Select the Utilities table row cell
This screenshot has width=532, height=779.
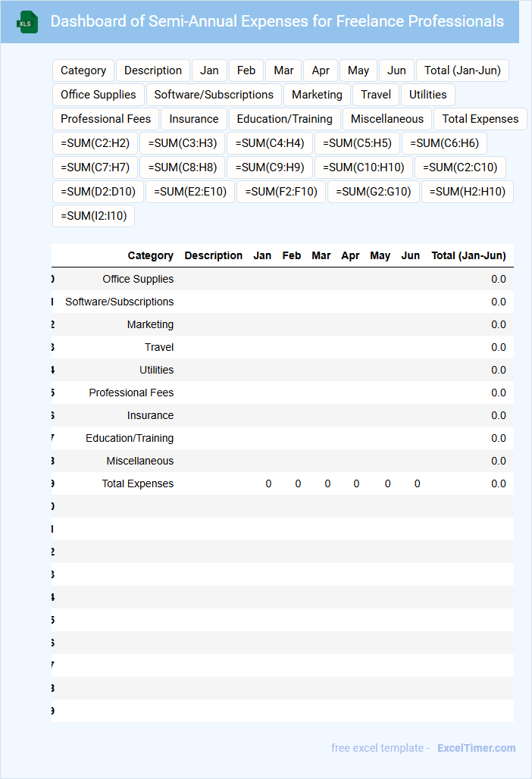point(156,370)
